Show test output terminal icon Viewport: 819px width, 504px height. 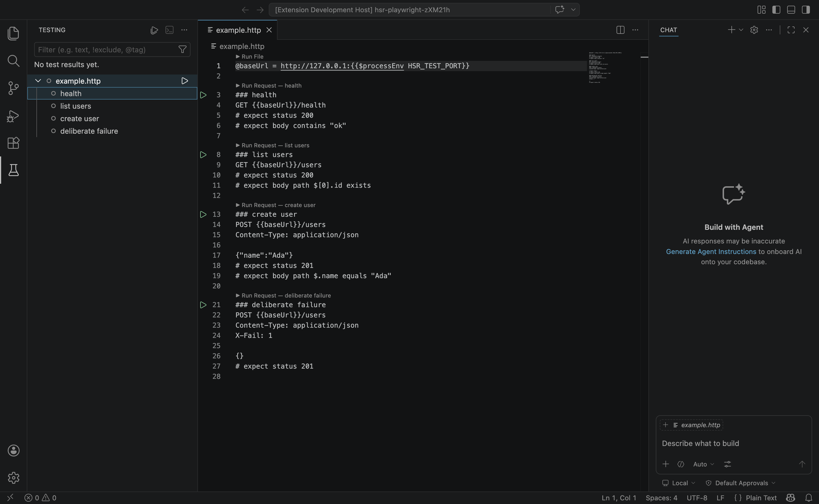click(x=169, y=30)
